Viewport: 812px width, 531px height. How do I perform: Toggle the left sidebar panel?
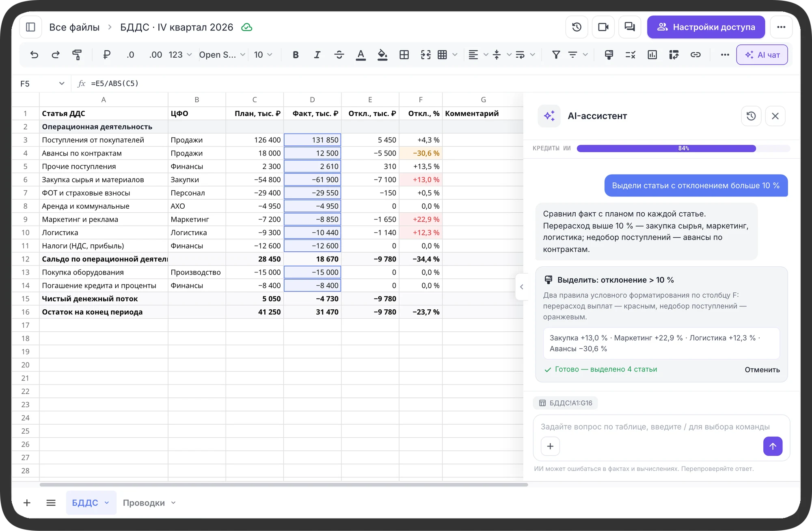(x=30, y=27)
